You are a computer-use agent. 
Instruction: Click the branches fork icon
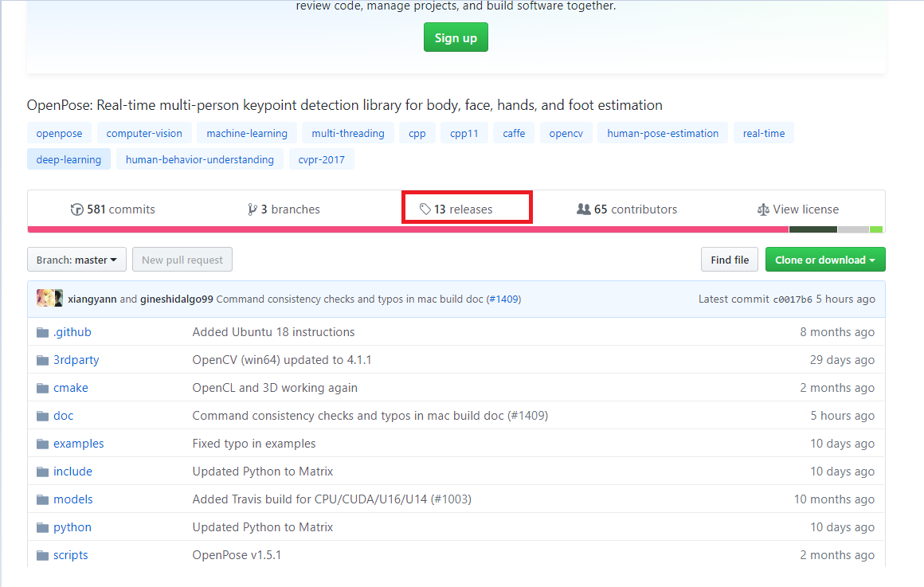pyautogui.click(x=253, y=209)
